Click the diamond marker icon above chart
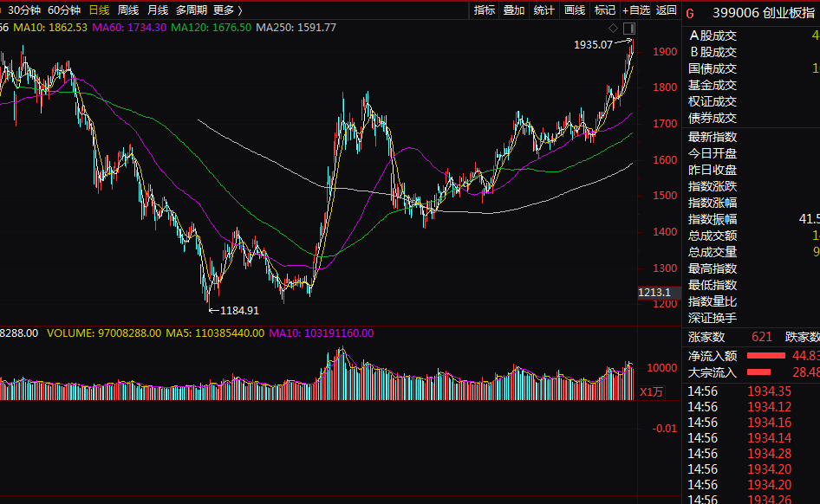Image resolution: width=820 pixels, height=504 pixels. click(x=613, y=29)
